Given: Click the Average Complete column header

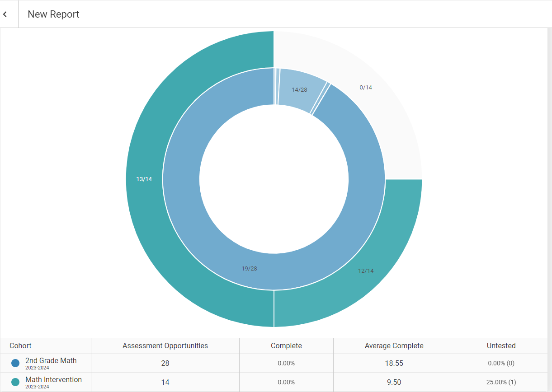Looking at the screenshot, I should (x=394, y=345).
